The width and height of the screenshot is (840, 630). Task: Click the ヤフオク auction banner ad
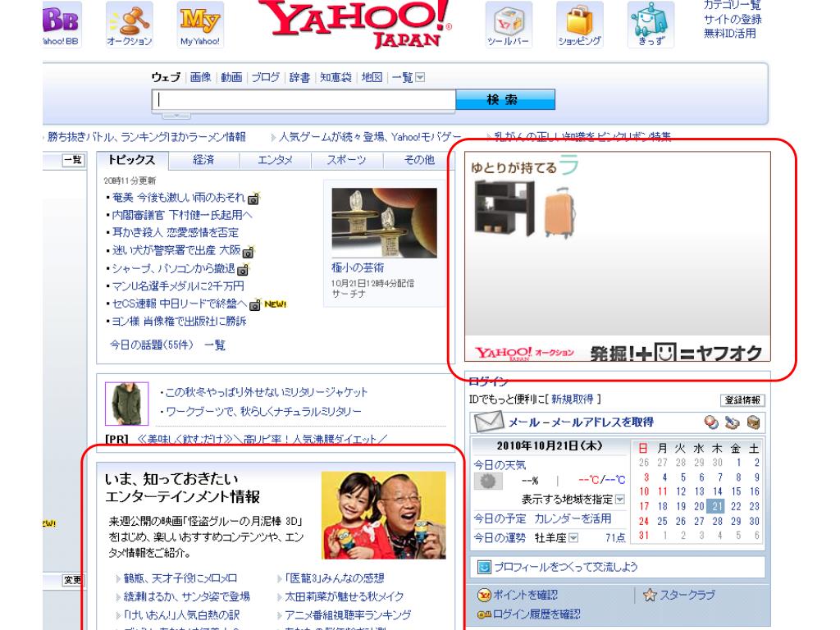coord(618,257)
